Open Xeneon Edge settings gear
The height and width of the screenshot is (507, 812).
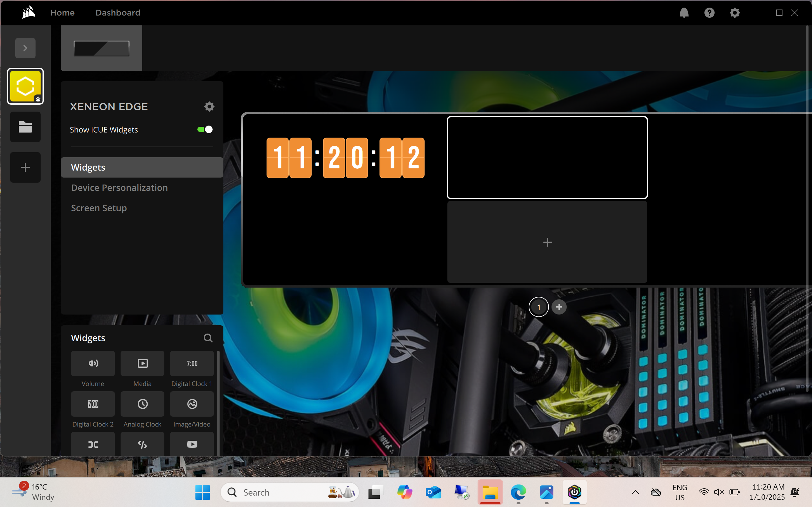[x=209, y=107]
